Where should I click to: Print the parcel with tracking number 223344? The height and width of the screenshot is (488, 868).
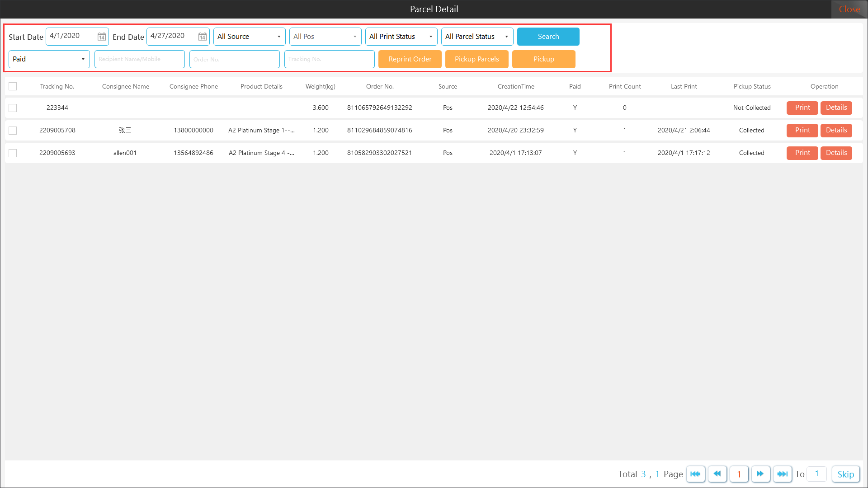[802, 108]
